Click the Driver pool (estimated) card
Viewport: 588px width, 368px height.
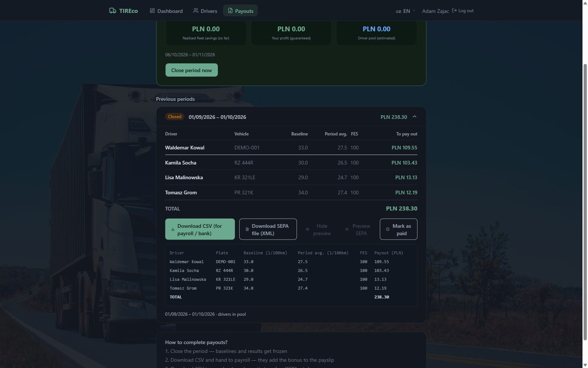click(376, 33)
